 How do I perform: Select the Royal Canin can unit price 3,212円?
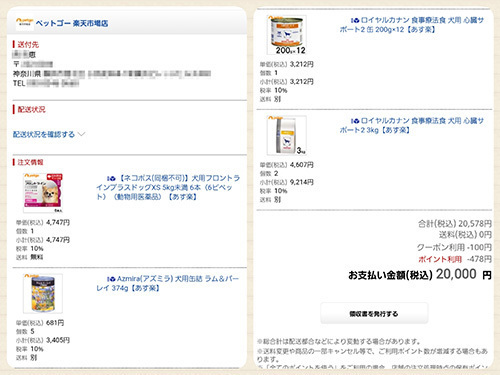click(302, 64)
